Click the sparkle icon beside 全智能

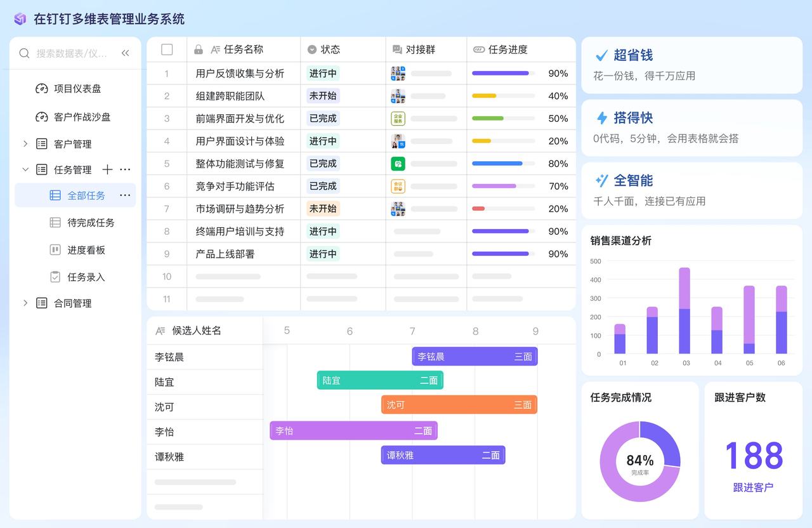point(602,181)
